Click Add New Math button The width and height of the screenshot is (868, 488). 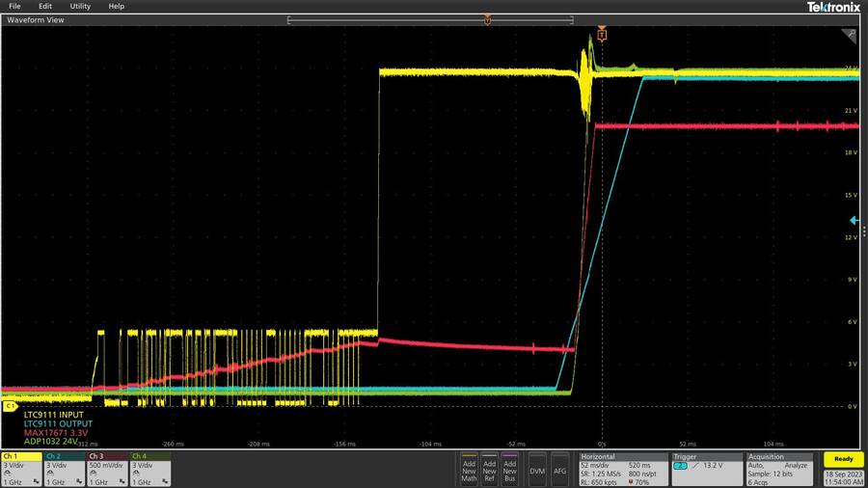click(x=470, y=470)
